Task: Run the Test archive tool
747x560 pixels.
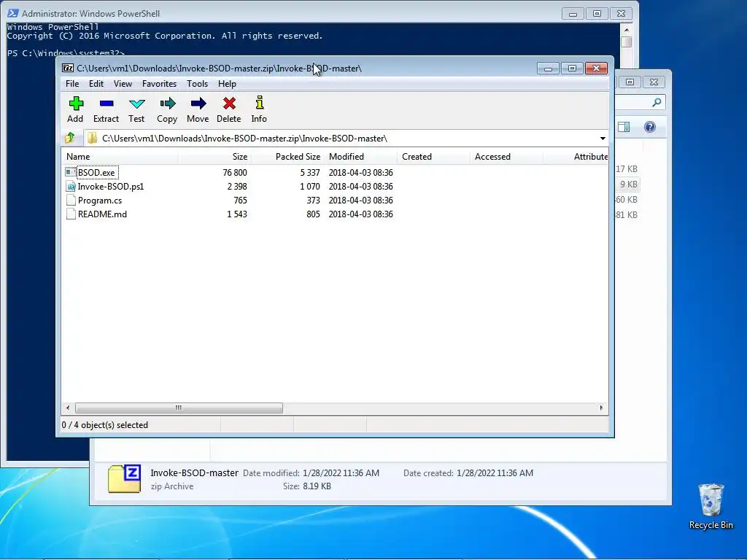Action: click(x=136, y=104)
